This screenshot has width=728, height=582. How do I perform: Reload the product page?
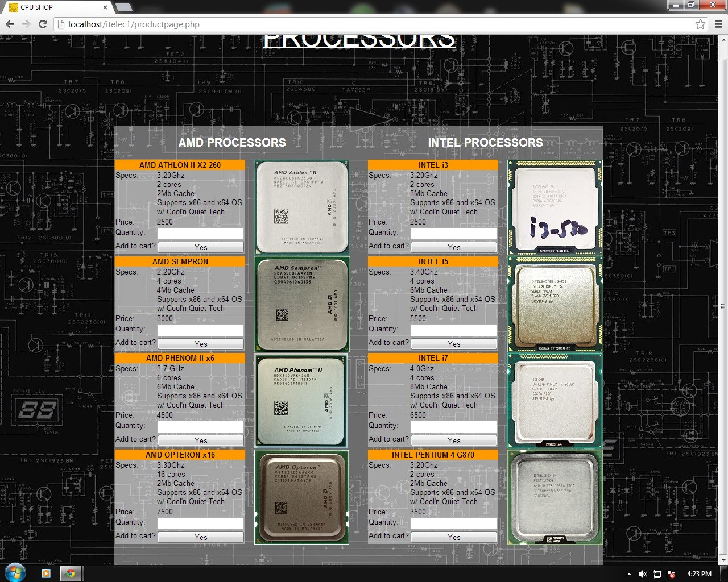[x=43, y=24]
